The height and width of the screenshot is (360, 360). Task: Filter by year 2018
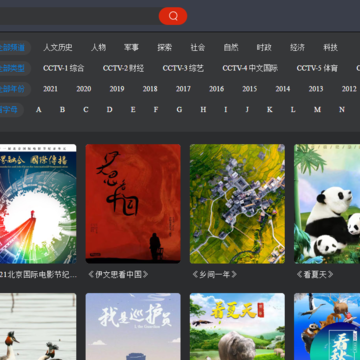click(x=150, y=89)
